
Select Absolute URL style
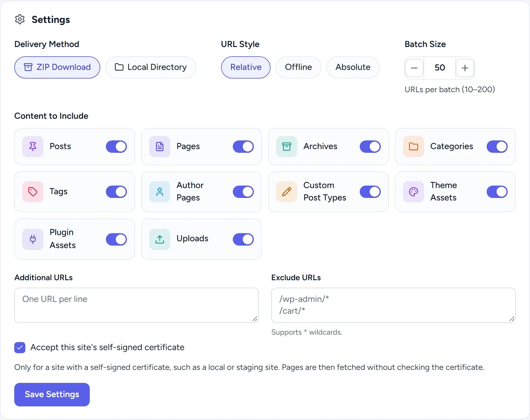pos(353,67)
